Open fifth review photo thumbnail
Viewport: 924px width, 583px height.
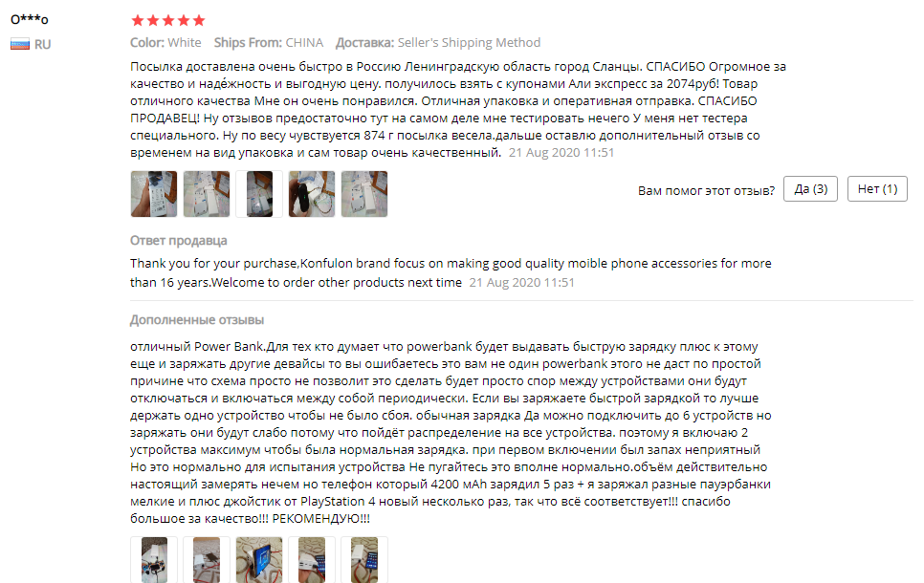(x=364, y=194)
